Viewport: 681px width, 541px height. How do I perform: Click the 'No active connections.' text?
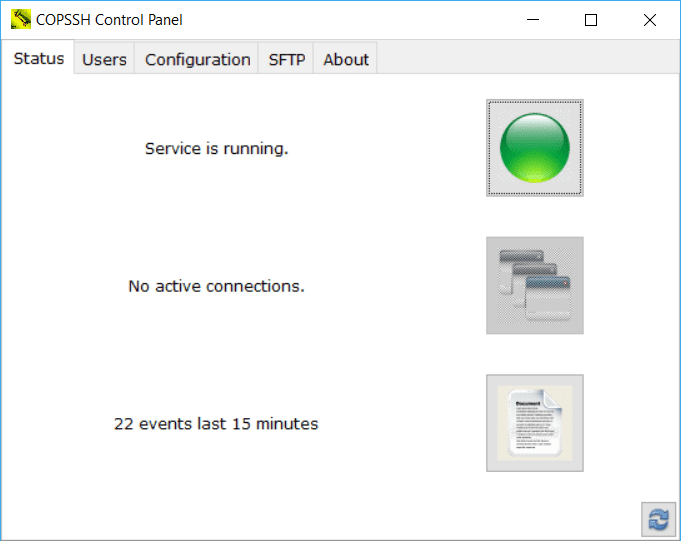tap(216, 286)
